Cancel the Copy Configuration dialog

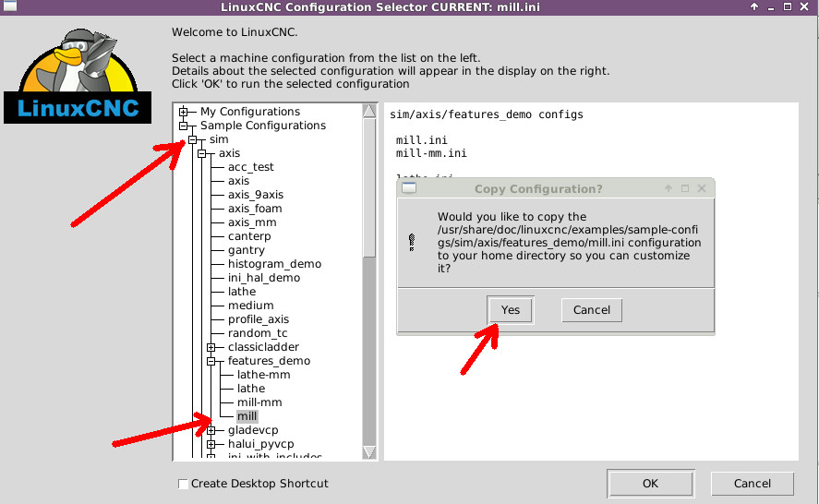(x=591, y=310)
